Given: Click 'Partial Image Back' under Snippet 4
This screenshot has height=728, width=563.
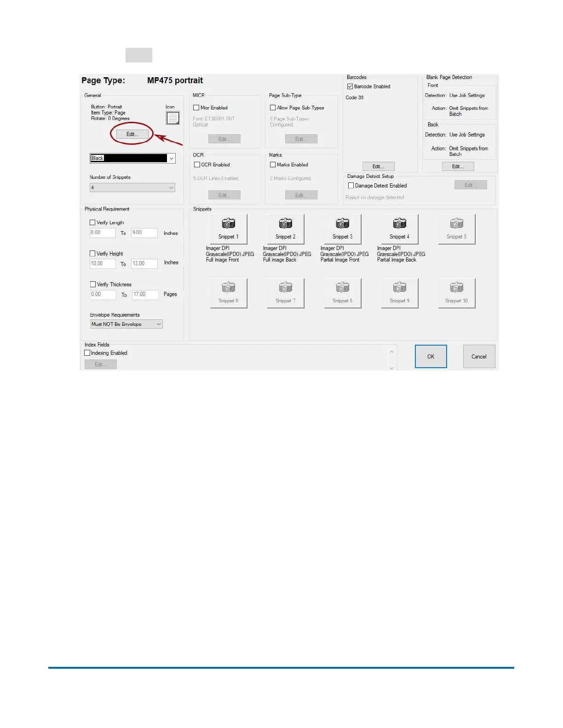Looking at the screenshot, I should 396,260.
